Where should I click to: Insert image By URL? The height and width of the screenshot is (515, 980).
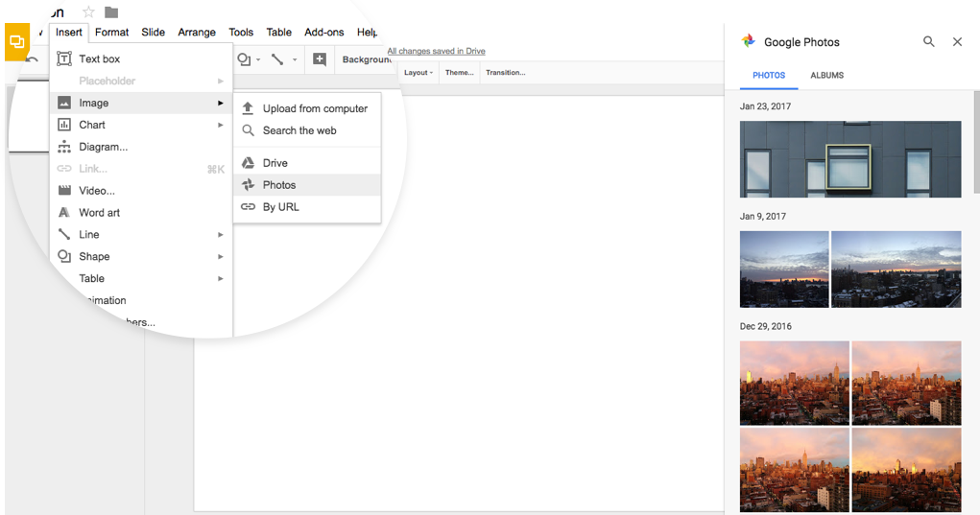click(x=307, y=206)
